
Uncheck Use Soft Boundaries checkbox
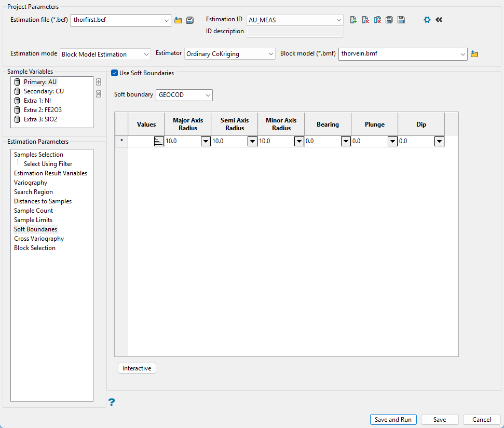pos(115,73)
